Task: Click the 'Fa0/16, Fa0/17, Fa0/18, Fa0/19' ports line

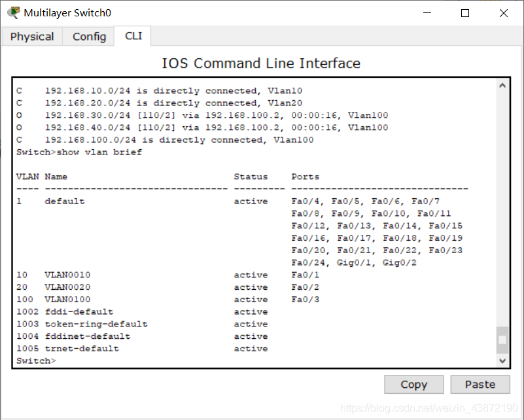Action: (377, 238)
